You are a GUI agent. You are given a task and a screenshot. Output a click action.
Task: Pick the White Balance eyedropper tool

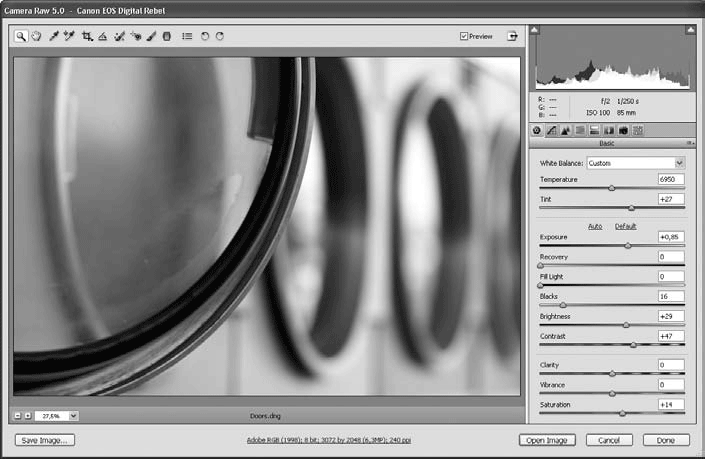point(54,36)
